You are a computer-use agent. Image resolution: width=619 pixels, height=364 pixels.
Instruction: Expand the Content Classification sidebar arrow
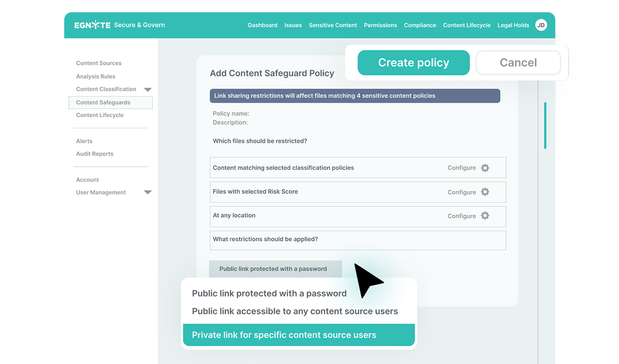(147, 90)
